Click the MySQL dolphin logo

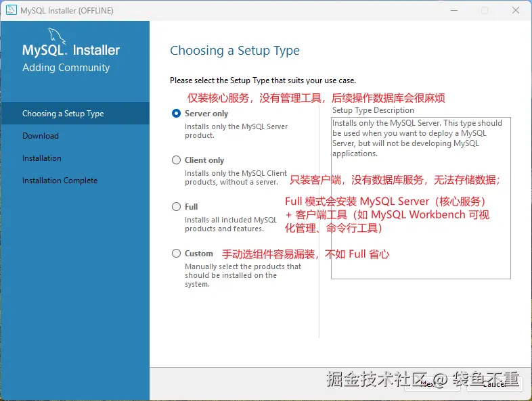point(57,36)
